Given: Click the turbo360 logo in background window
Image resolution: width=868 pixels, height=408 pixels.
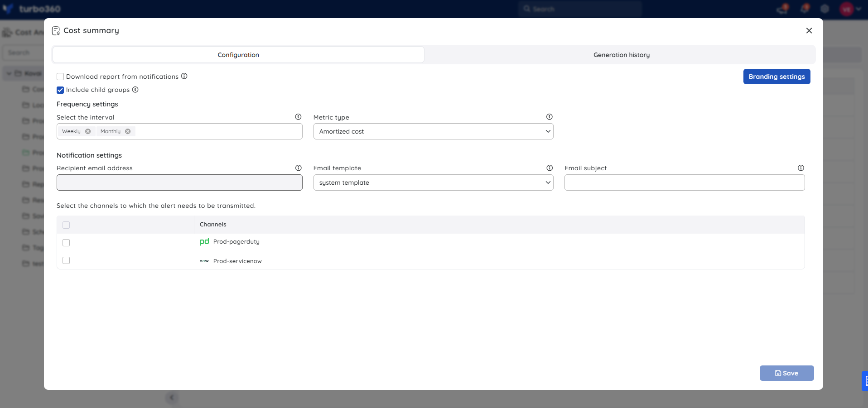Looking at the screenshot, I should (x=32, y=9).
